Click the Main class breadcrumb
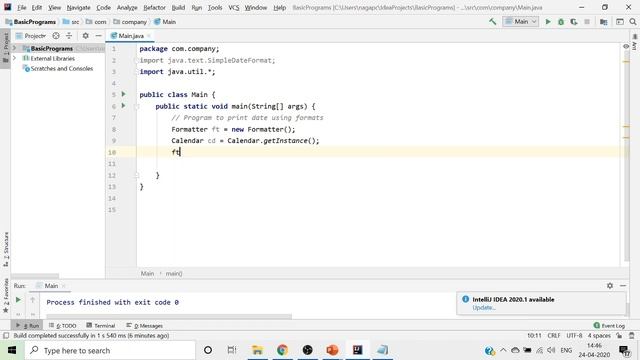Viewport: 640px width, 360px height. tap(165, 22)
